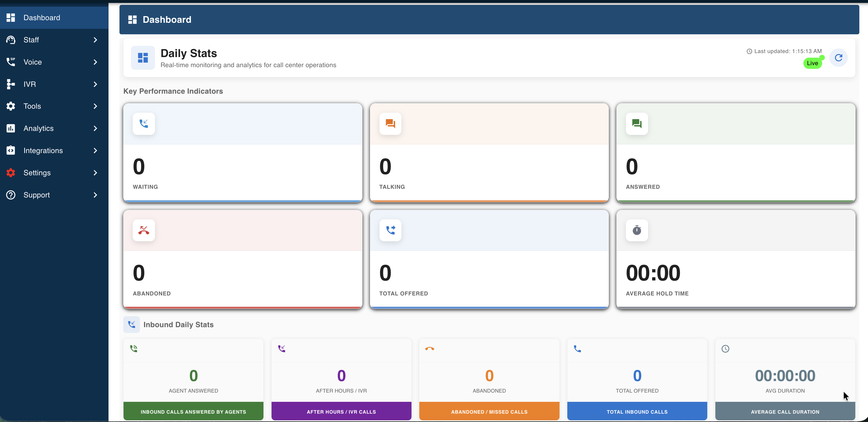The height and width of the screenshot is (422, 868).
Task: Click the Support question mark icon
Action: click(11, 195)
